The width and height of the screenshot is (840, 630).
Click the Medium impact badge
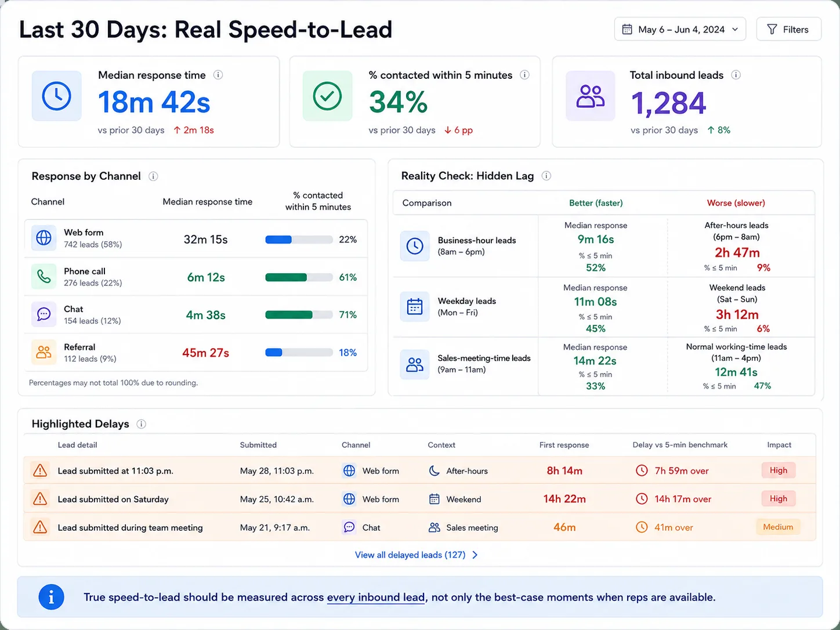pyautogui.click(x=778, y=527)
